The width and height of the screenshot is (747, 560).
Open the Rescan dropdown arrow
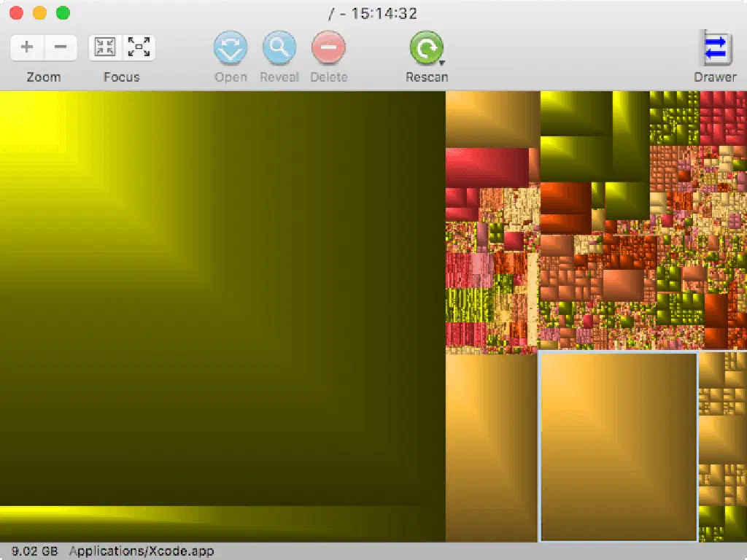[442, 63]
